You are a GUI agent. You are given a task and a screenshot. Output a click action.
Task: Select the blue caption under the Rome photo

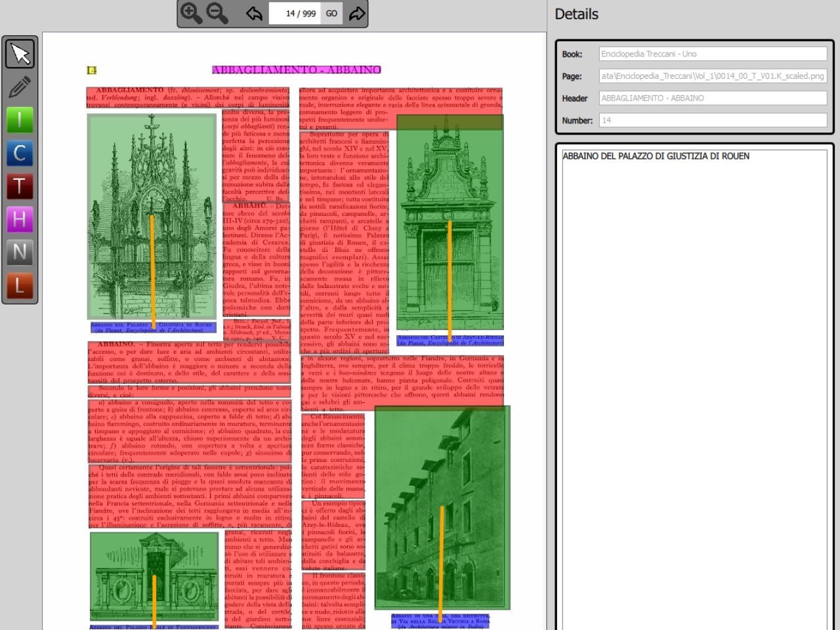(440, 621)
